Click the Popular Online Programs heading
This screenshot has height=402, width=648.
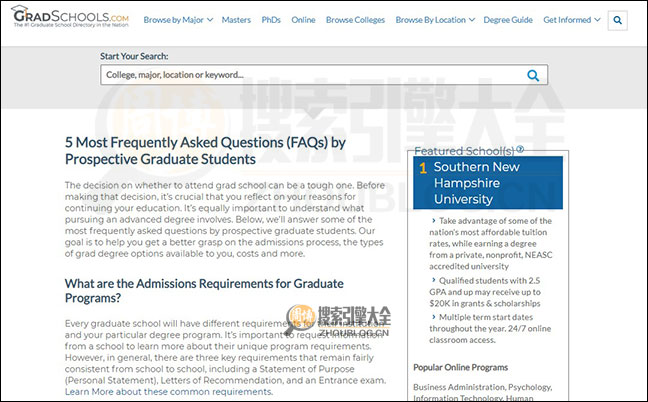click(460, 367)
